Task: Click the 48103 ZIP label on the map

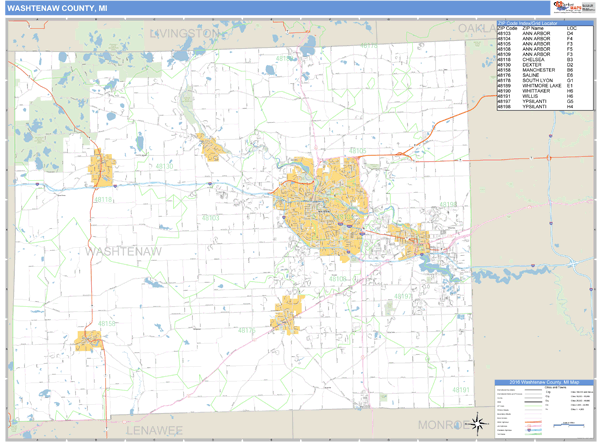Action: [210, 217]
